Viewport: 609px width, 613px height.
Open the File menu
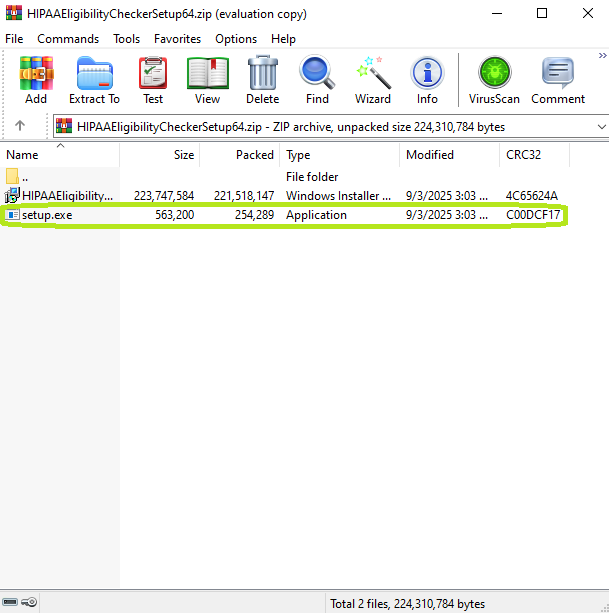tap(14, 39)
